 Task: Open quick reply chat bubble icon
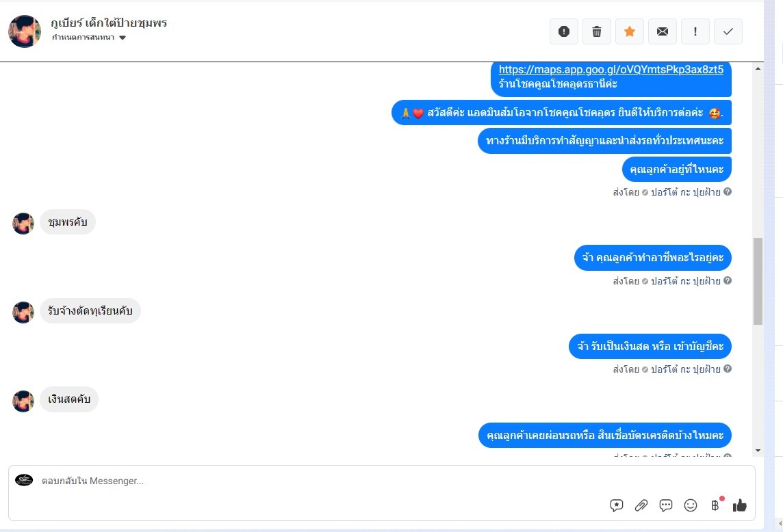pyautogui.click(x=666, y=505)
